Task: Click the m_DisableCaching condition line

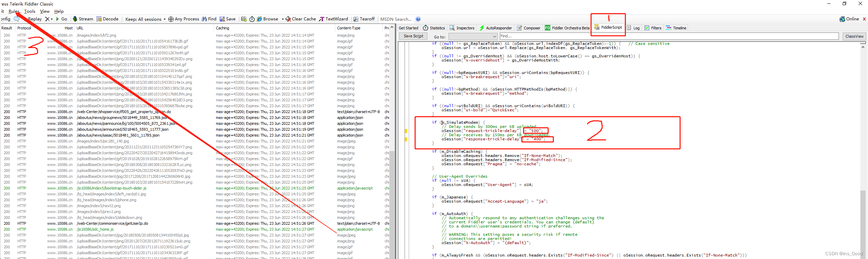Action: pos(460,151)
